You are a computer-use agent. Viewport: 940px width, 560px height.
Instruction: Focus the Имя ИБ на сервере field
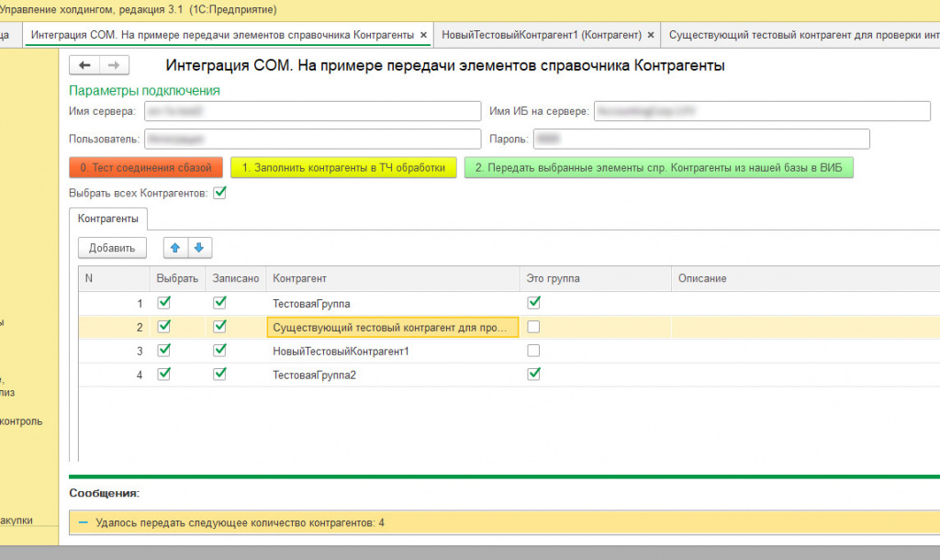[x=762, y=111]
